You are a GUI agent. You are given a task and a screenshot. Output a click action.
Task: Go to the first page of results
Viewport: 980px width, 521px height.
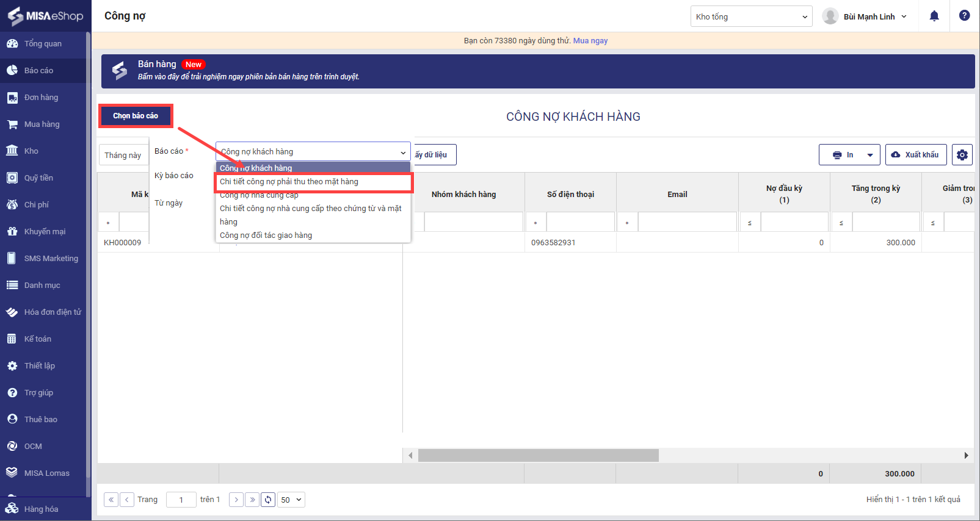111,500
